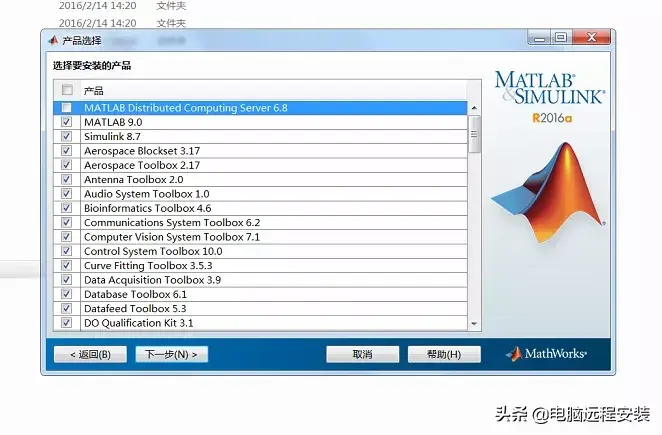Click the MathWorks logo at bottom right
Screen dimensions: 662x435
click(x=546, y=354)
